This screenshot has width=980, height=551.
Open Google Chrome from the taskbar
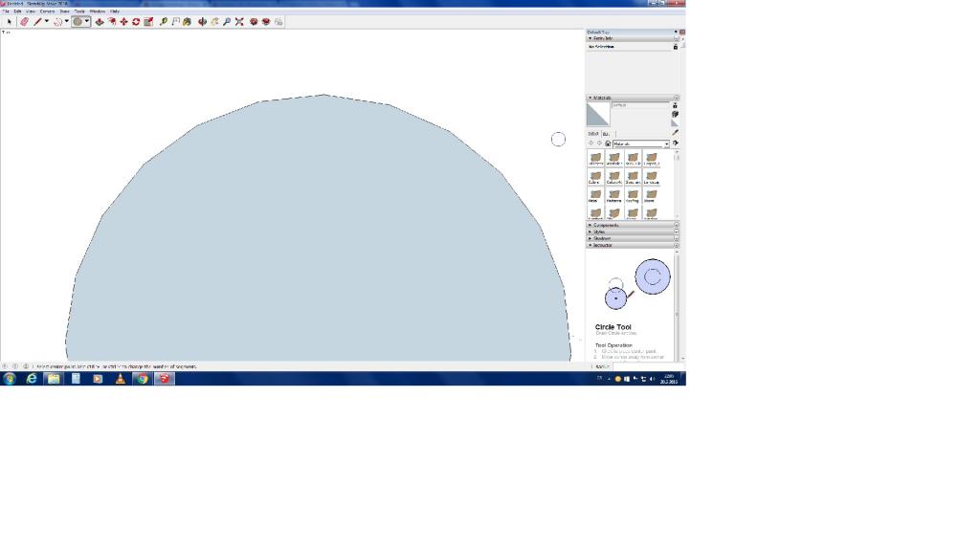pyautogui.click(x=142, y=379)
